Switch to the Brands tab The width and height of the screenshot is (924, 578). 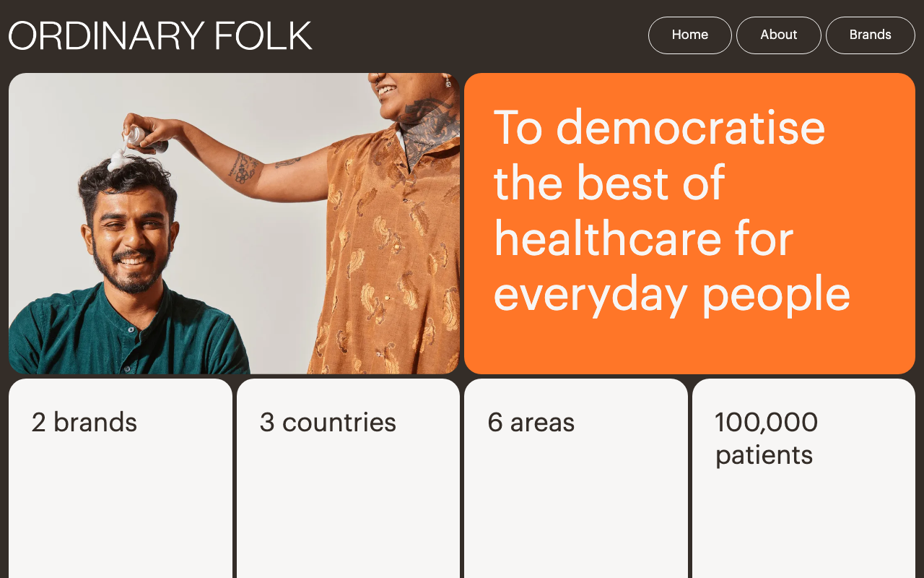coord(870,35)
